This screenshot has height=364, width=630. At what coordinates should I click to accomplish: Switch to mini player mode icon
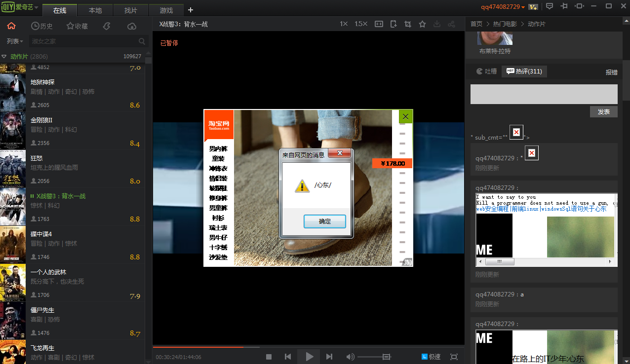[x=579, y=6]
